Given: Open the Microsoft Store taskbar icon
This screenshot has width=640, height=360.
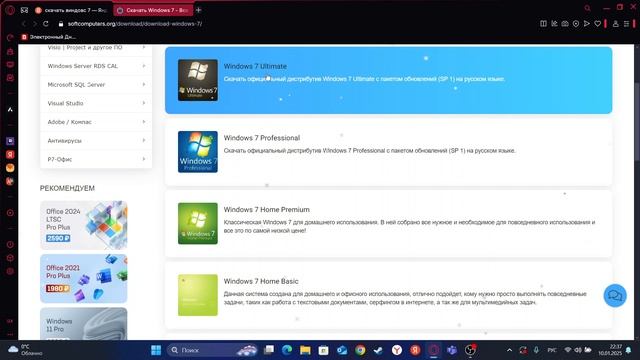Looking at the screenshot, I should (323, 350).
